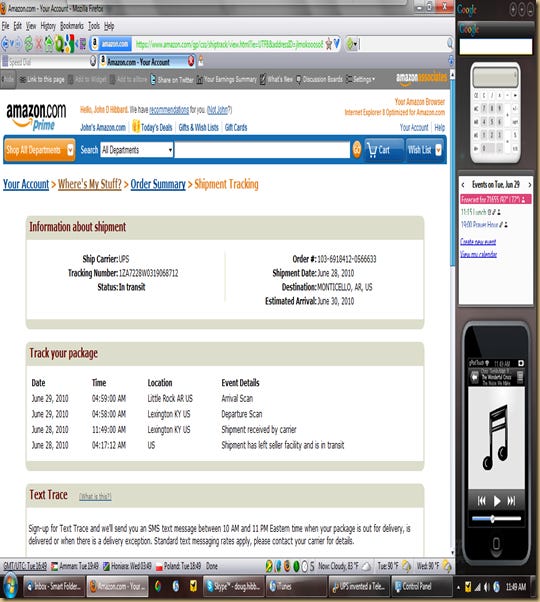Screen dimensions: 540x602
Task: Click the orange Go search button
Action: [357, 149]
